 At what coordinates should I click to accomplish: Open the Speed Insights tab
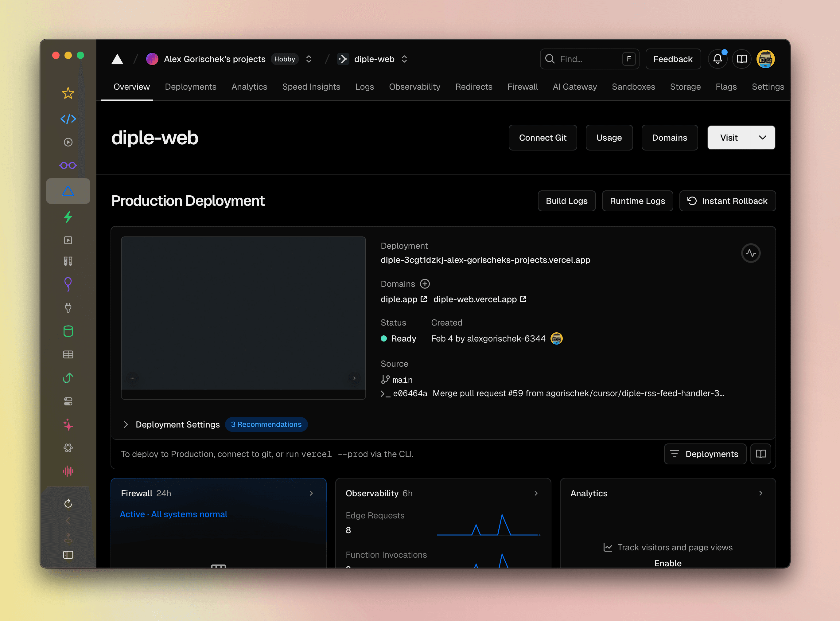(311, 87)
